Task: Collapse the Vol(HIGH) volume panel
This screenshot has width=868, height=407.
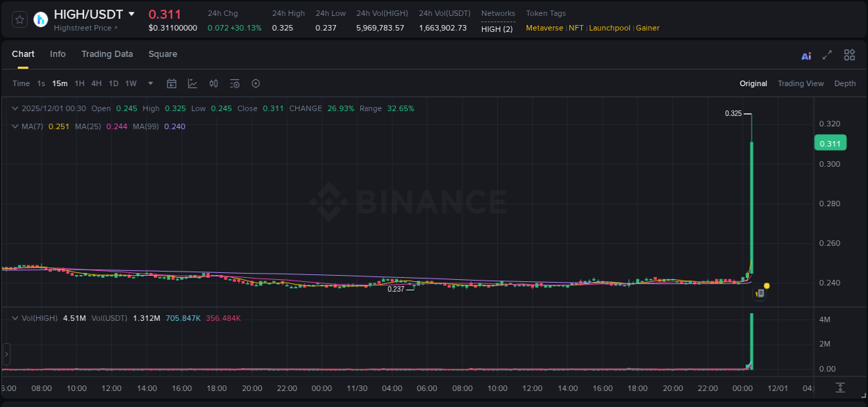Action: coord(15,318)
